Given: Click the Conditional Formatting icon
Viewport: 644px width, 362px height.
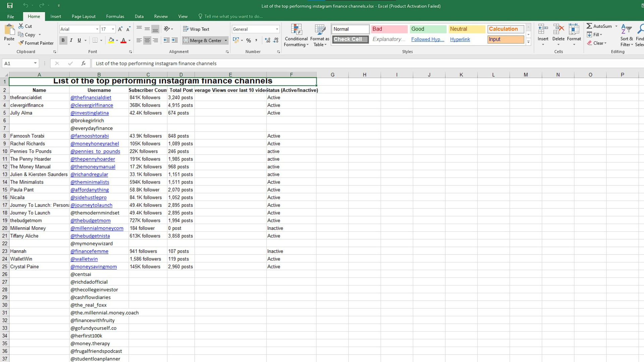Looking at the screenshot, I should (x=296, y=29).
